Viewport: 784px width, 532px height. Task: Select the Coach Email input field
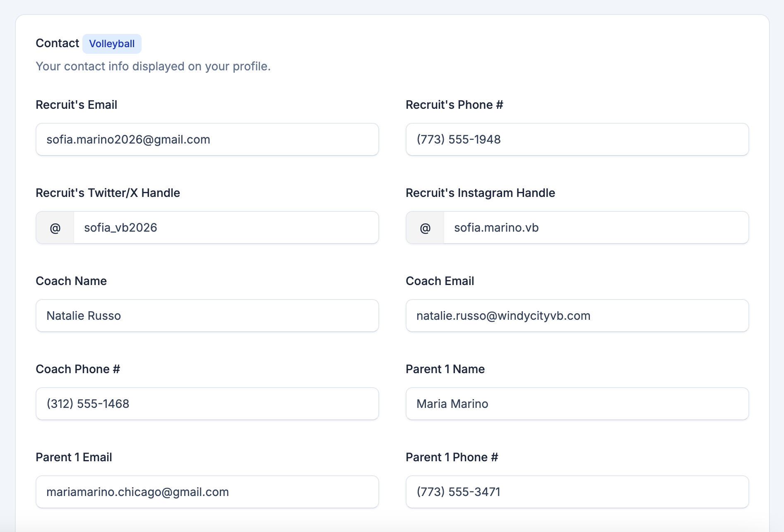pos(577,316)
